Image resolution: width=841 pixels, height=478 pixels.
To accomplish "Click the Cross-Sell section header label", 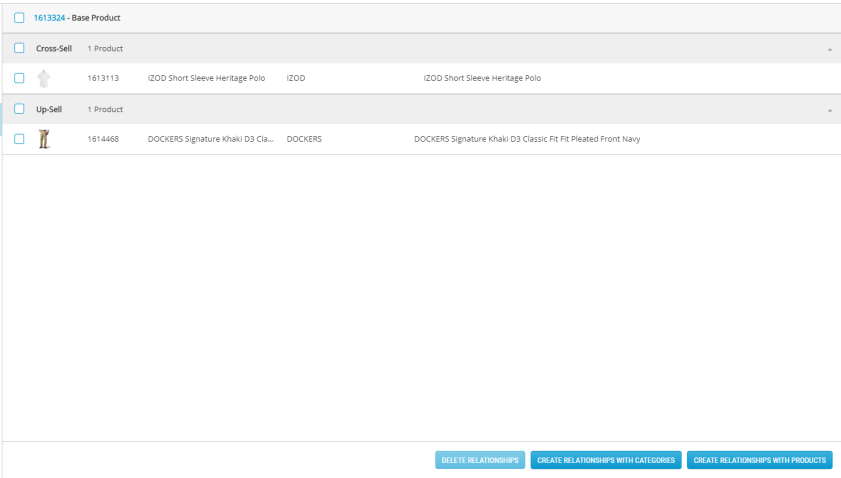I will [54, 49].
